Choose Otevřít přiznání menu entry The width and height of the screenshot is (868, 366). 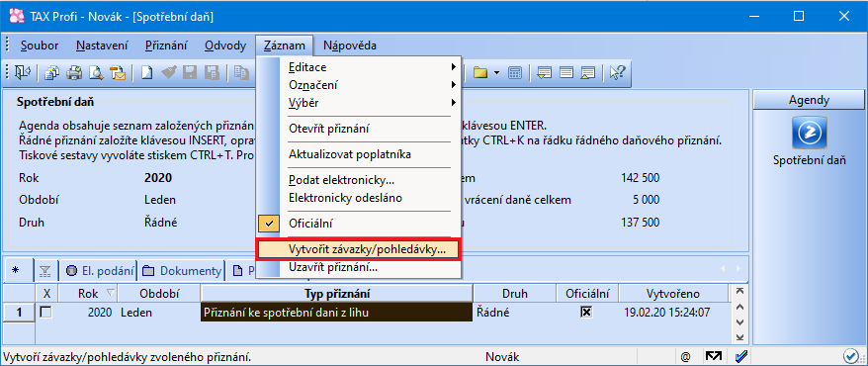(x=359, y=129)
